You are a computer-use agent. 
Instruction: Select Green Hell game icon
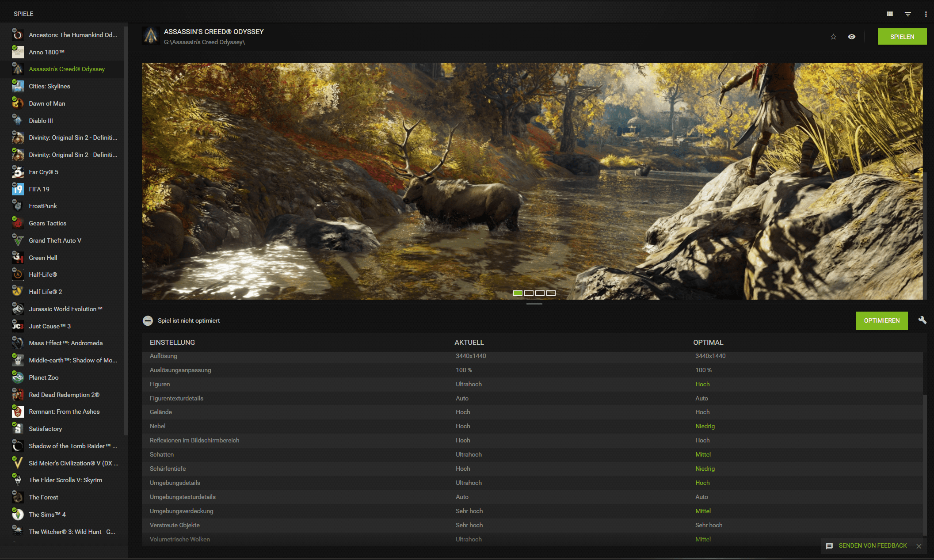pyautogui.click(x=18, y=258)
